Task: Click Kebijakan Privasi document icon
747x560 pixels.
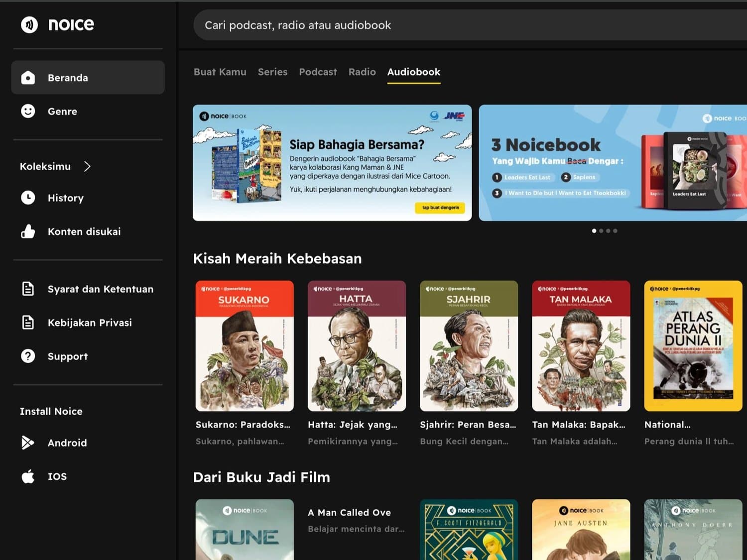Action: (28, 323)
